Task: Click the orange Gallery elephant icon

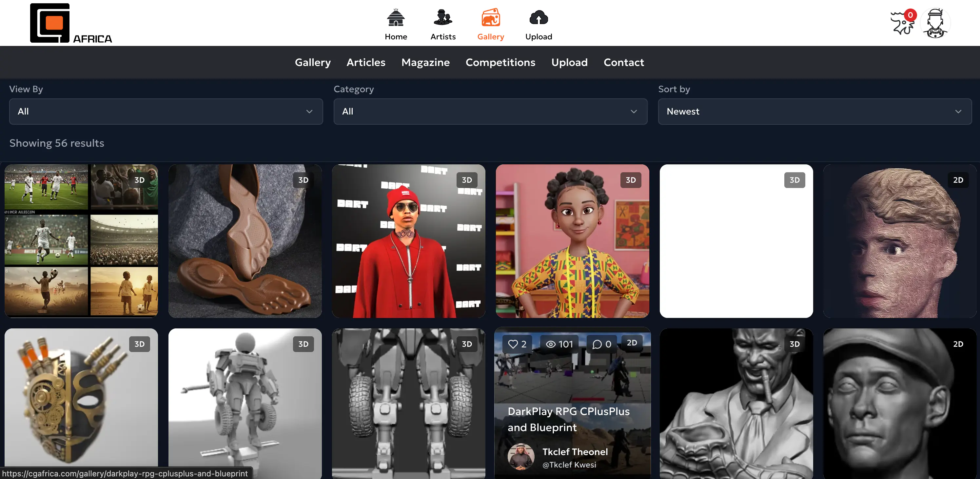Action: coord(490,17)
